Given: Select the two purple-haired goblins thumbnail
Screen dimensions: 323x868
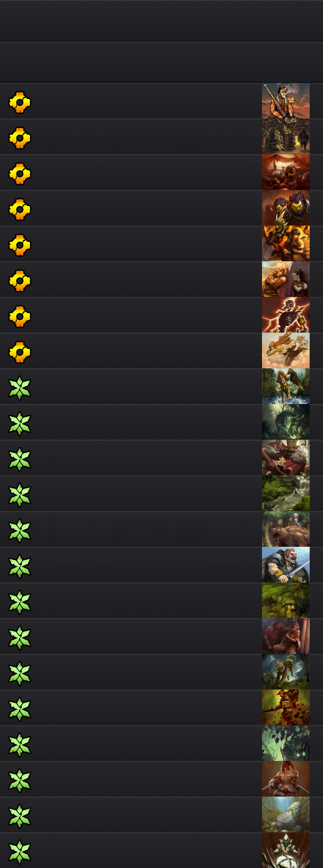Looking at the screenshot, I should pos(286,208).
